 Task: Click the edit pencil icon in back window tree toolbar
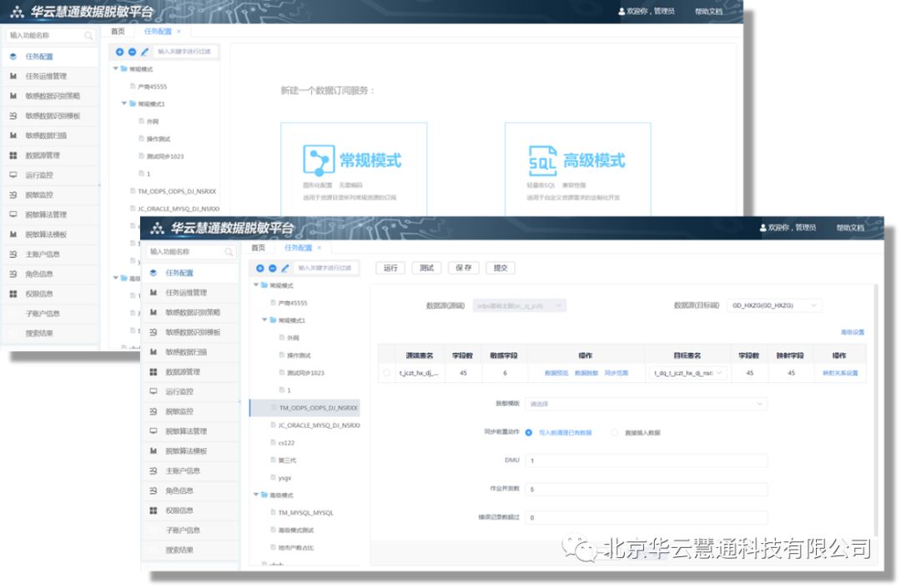[145, 52]
